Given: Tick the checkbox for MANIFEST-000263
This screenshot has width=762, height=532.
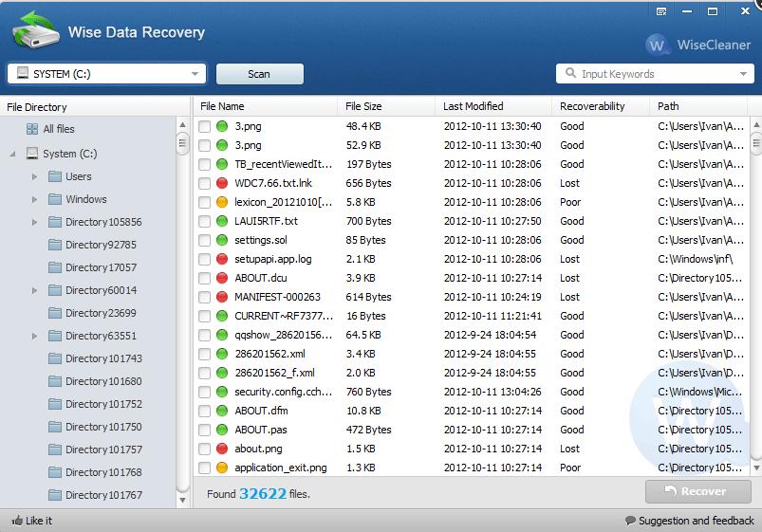Looking at the screenshot, I should pos(204,297).
